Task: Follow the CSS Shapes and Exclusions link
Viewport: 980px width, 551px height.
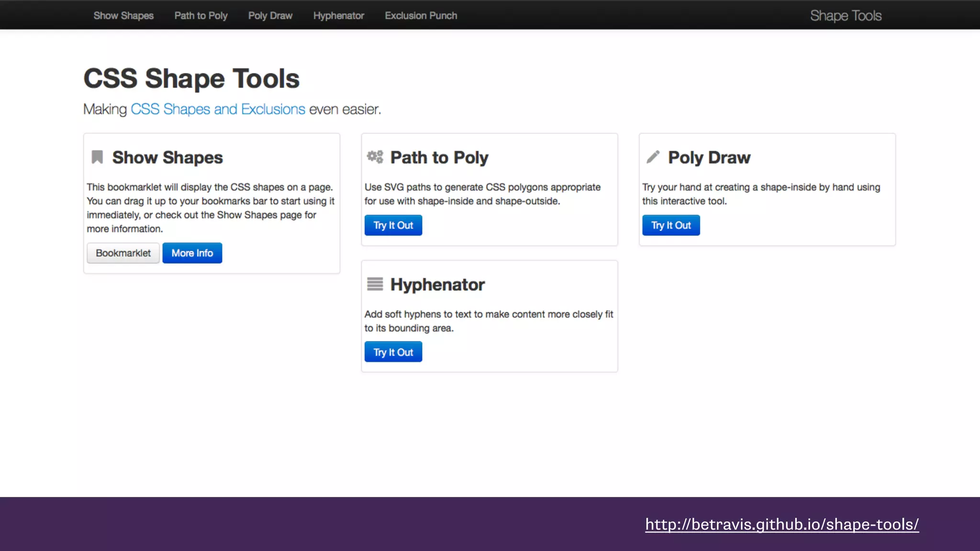Action: click(x=218, y=109)
